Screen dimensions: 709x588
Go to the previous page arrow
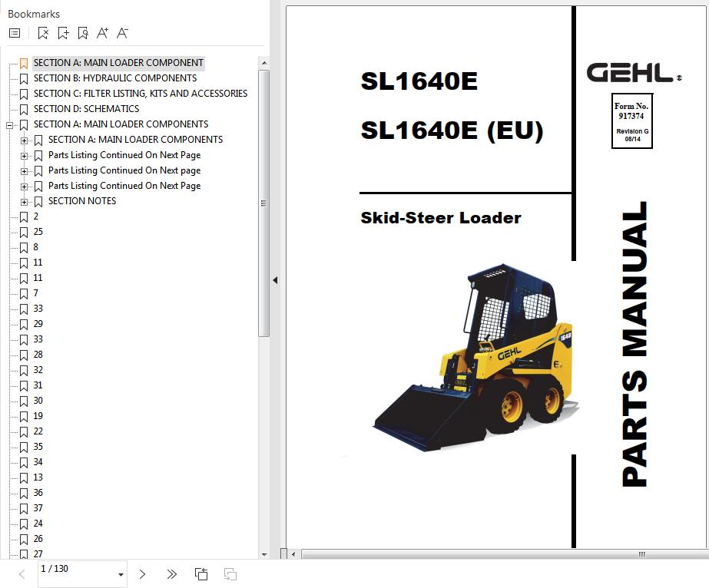[22, 574]
